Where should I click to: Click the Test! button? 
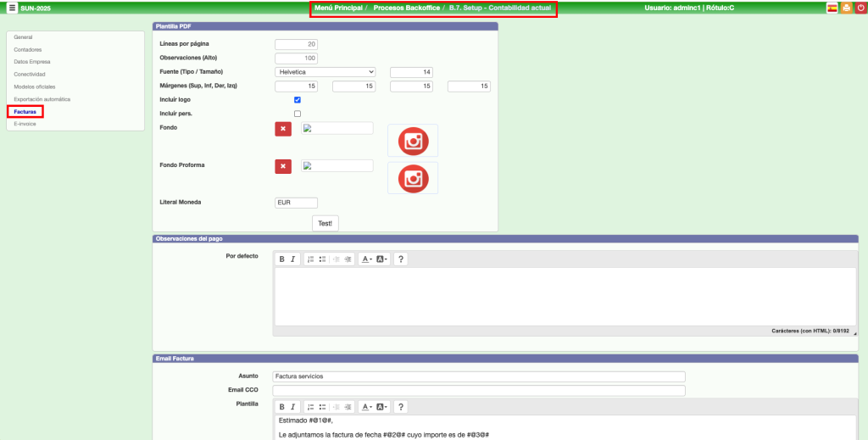tap(325, 223)
